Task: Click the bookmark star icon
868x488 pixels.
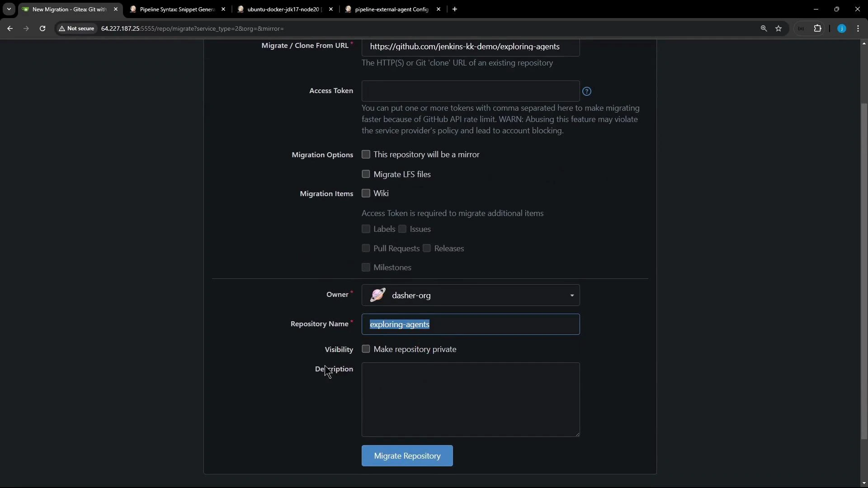Action: (x=778, y=28)
